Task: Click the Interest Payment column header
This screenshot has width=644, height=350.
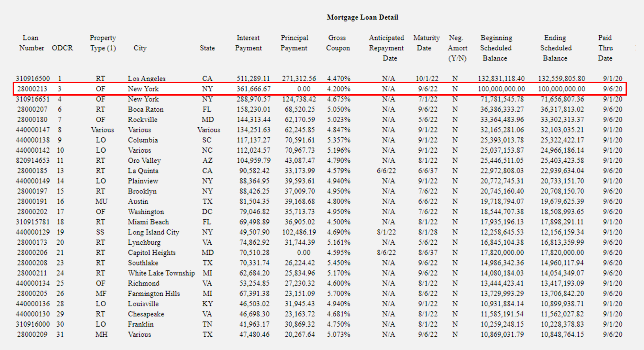Action: point(248,43)
